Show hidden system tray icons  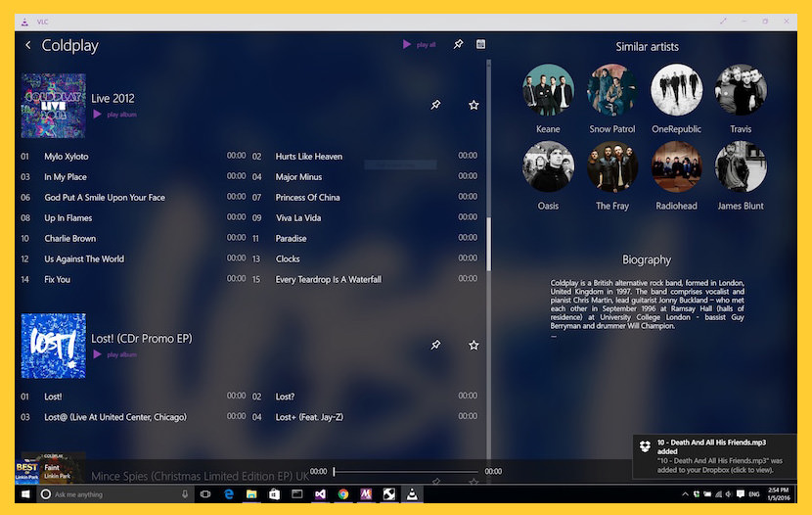685,494
